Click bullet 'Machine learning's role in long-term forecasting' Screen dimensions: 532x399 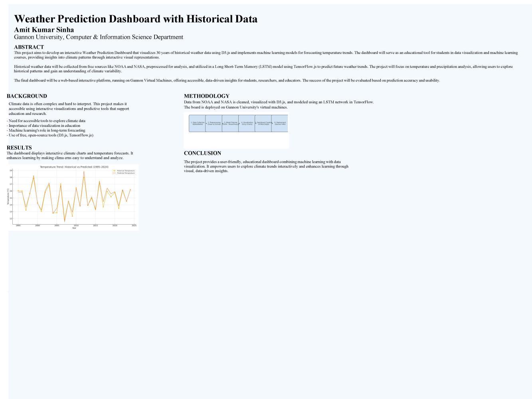pyautogui.click(x=46, y=130)
